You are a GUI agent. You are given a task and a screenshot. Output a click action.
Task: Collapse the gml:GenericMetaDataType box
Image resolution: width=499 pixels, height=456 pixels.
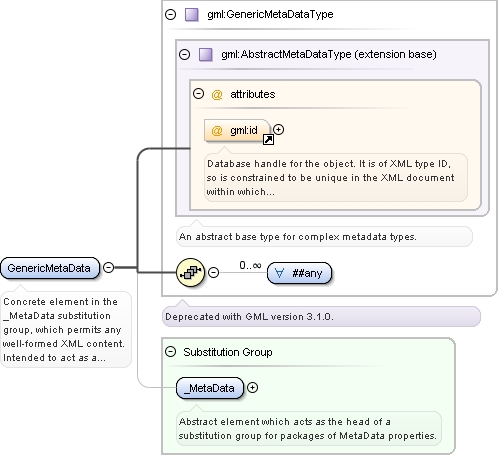pyautogui.click(x=171, y=14)
